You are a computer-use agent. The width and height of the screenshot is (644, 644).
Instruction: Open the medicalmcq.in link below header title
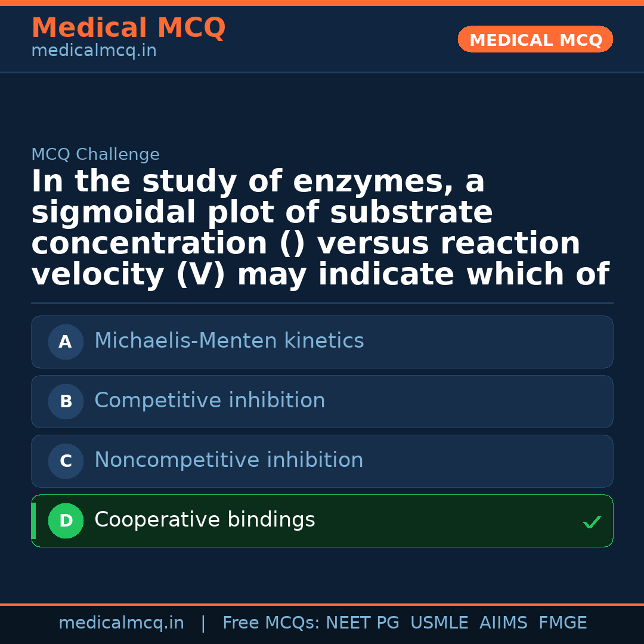click(x=94, y=51)
